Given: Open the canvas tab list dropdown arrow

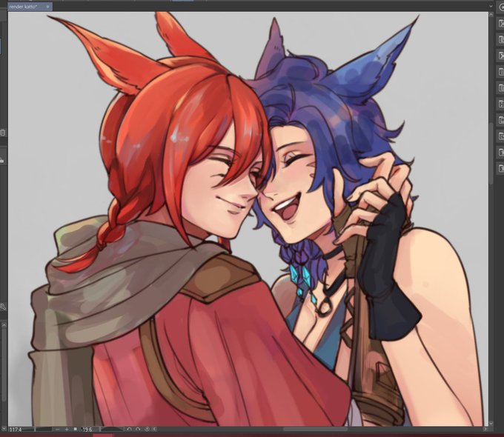Looking at the screenshot, I should pos(491,7).
